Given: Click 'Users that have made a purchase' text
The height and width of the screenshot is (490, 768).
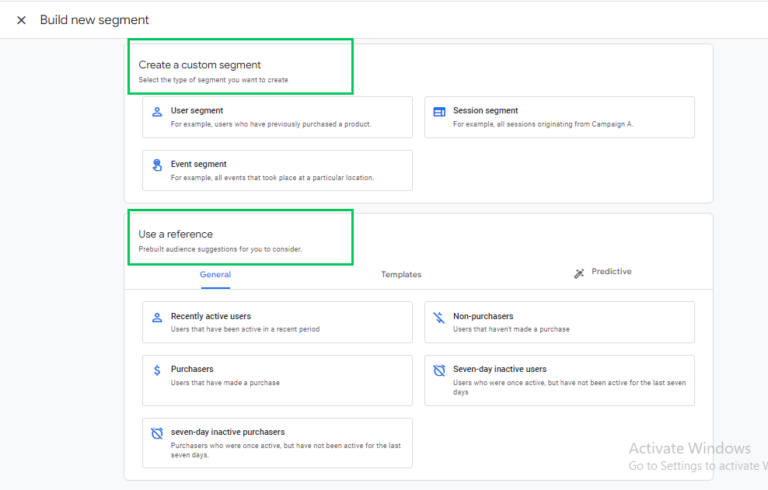Looking at the screenshot, I should pyautogui.click(x=225, y=383).
